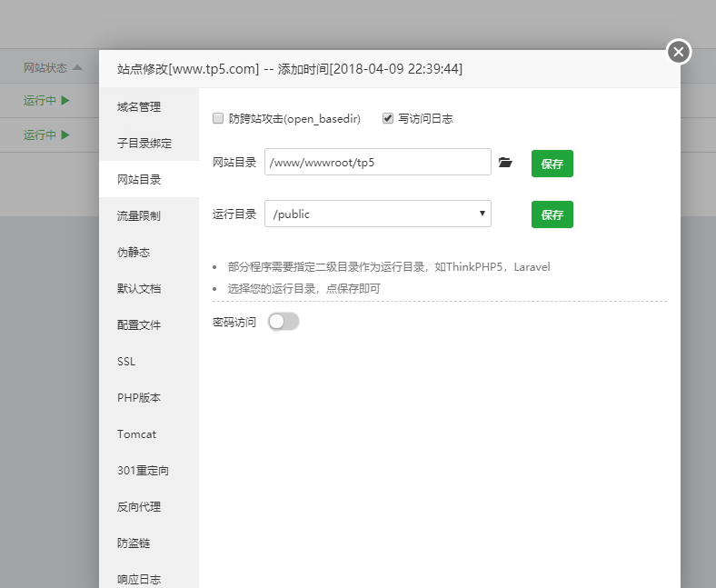Click the 网站目录 path input field

377,163
